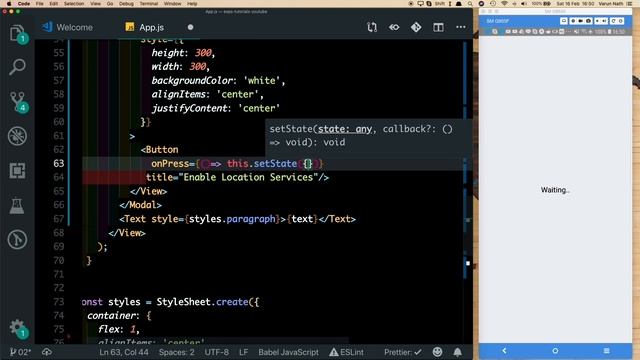Open the View menu
640x360 pixels.
click(95, 4)
